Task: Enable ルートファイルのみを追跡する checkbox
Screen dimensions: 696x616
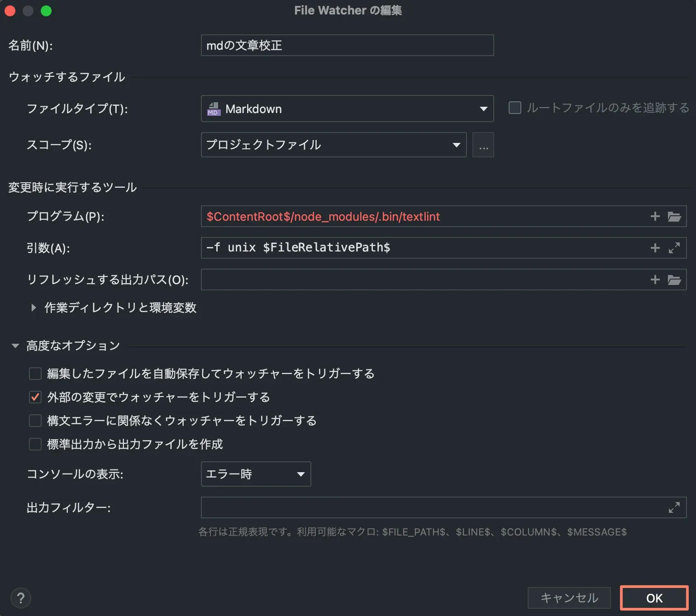Action: pyautogui.click(x=515, y=108)
